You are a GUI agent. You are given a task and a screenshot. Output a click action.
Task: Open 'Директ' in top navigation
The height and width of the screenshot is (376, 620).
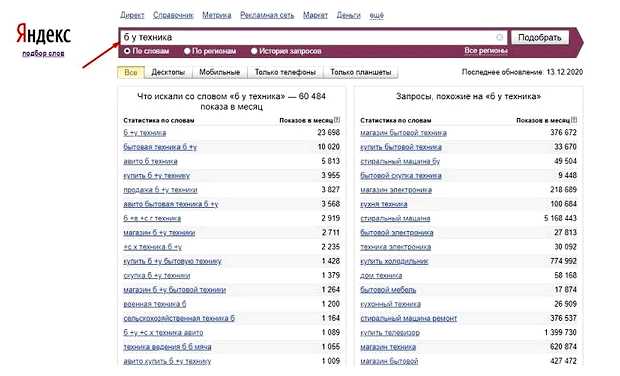(x=132, y=15)
